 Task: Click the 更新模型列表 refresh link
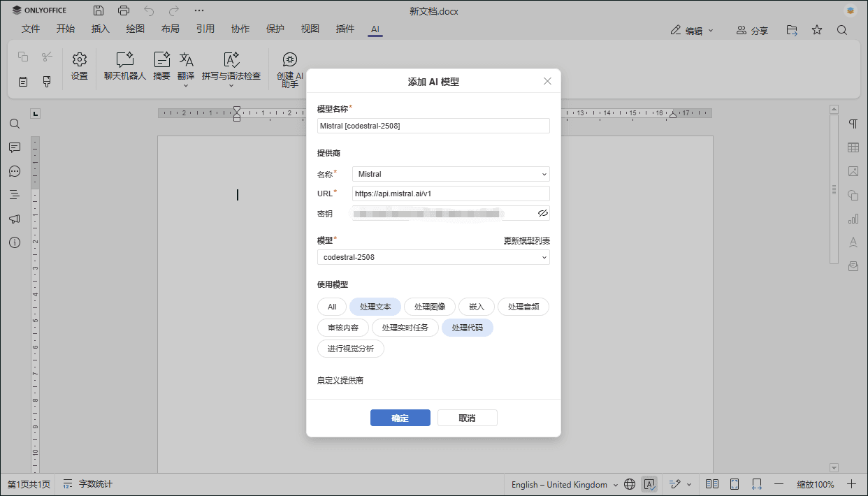coord(526,240)
